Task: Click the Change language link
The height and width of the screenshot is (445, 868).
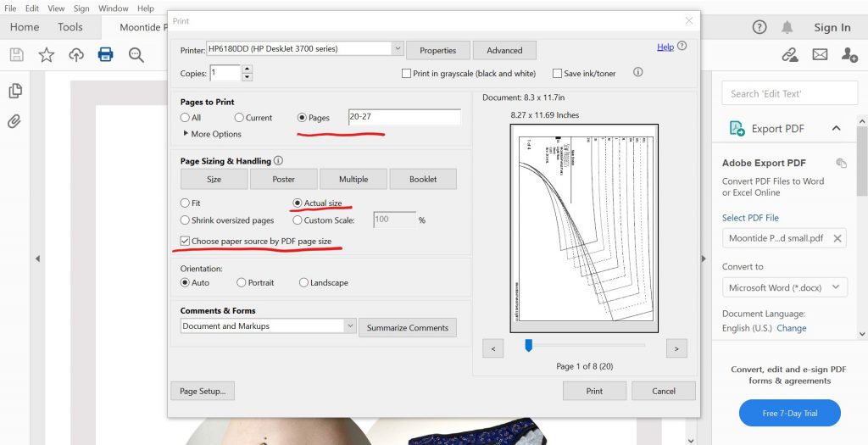Action: 791,328
